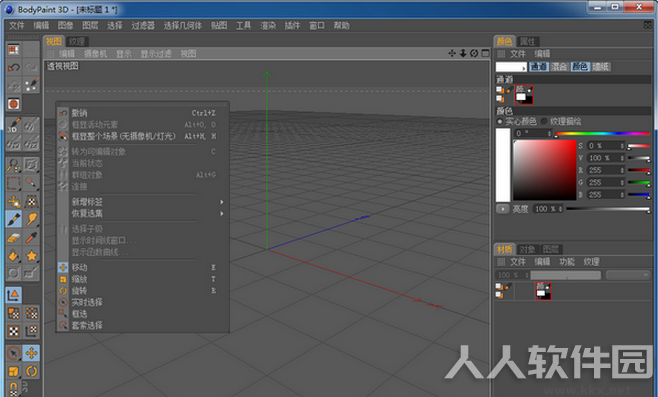Viewport: 658px width, 397px height.
Task: Select the highlighted Brush tool in toolbar
Action: 14,219
